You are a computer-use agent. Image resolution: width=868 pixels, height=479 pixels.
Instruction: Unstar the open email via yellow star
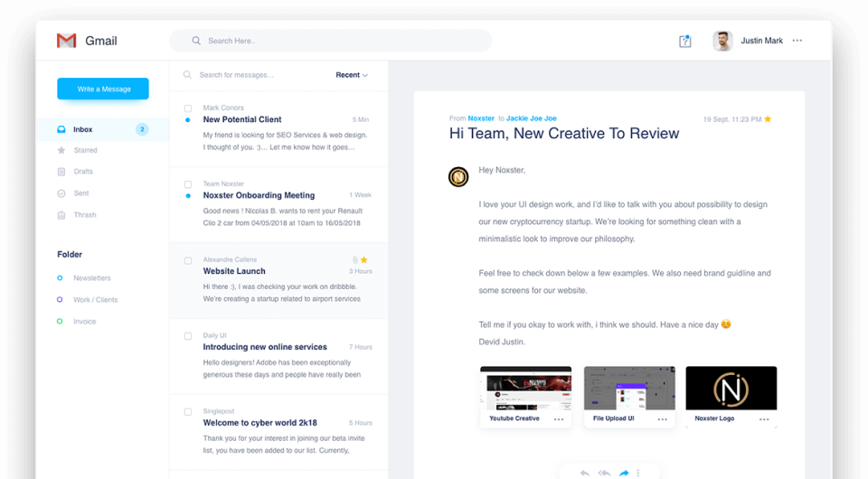pyautogui.click(x=768, y=119)
